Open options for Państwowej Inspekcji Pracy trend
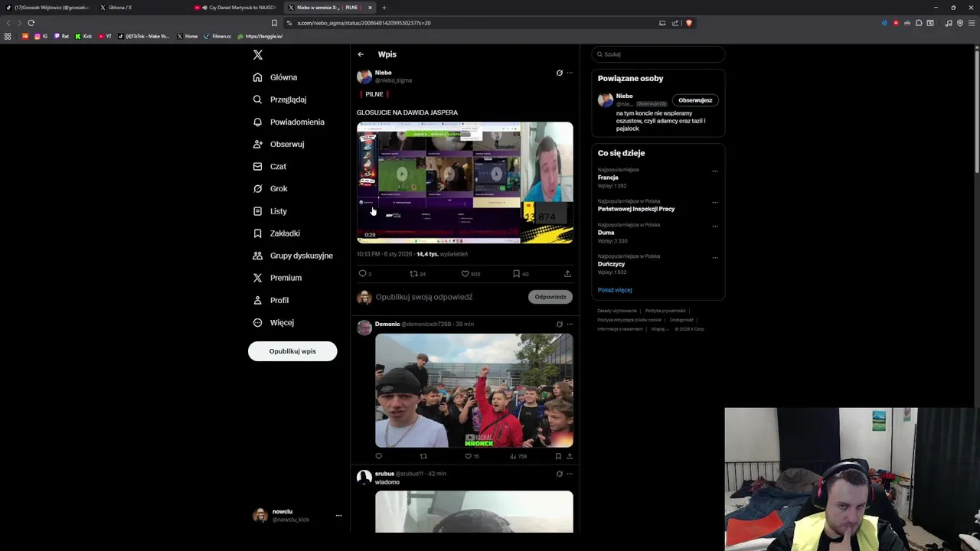Screen dimensions: 980x551 tap(714, 203)
